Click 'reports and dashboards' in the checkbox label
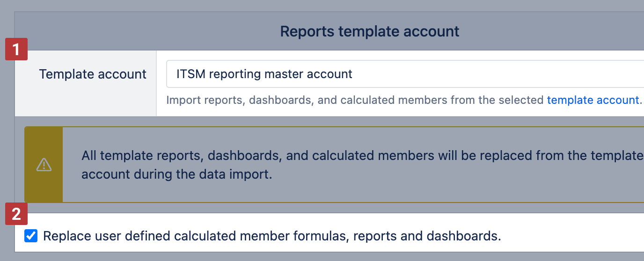Viewport: 644px width, 261px height. 427,236
